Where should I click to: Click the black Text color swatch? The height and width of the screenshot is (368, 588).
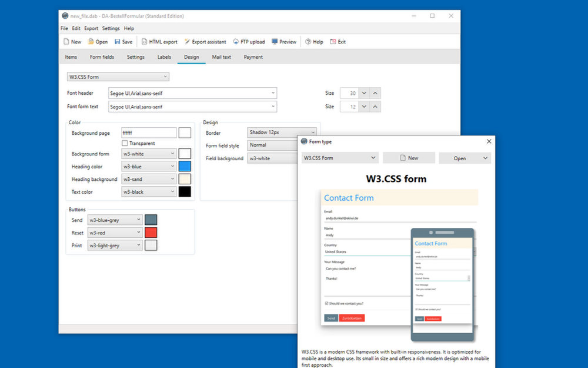[x=185, y=192]
